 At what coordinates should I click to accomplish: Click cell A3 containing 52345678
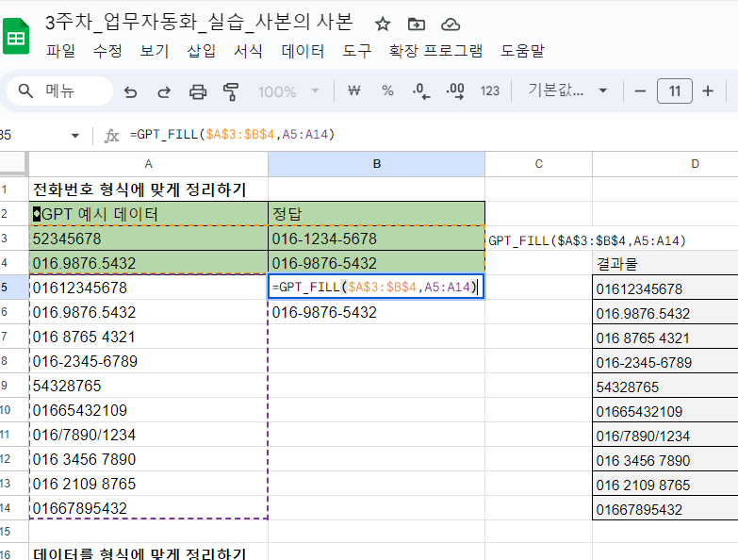point(148,239)
